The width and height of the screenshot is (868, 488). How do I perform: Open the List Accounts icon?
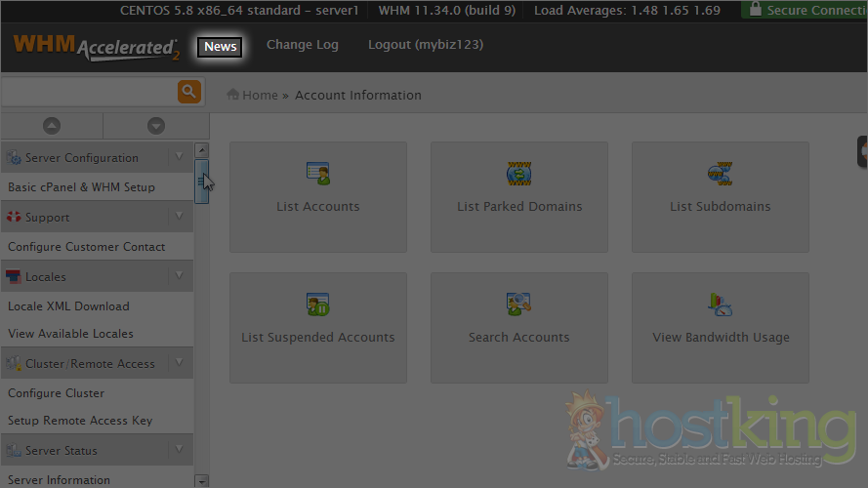317,175
